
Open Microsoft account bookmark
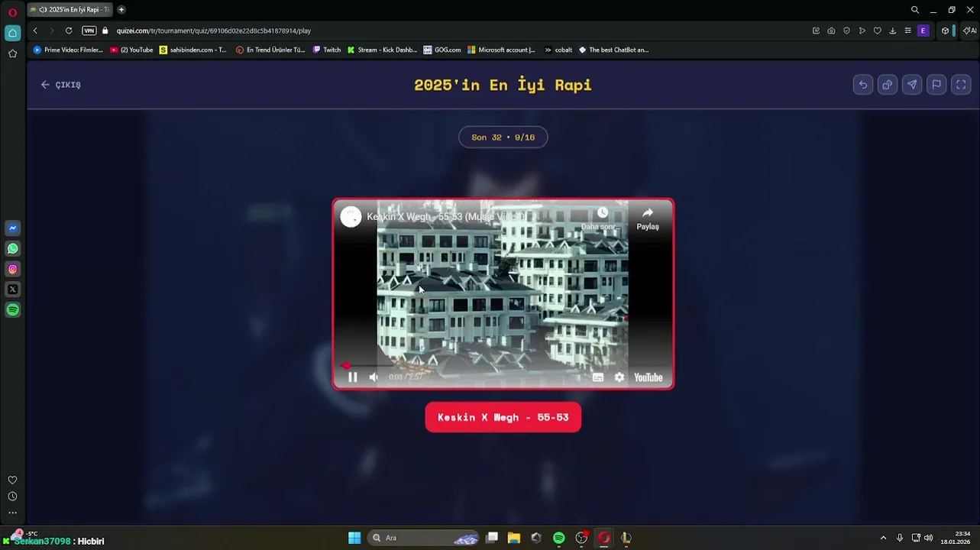501,50
